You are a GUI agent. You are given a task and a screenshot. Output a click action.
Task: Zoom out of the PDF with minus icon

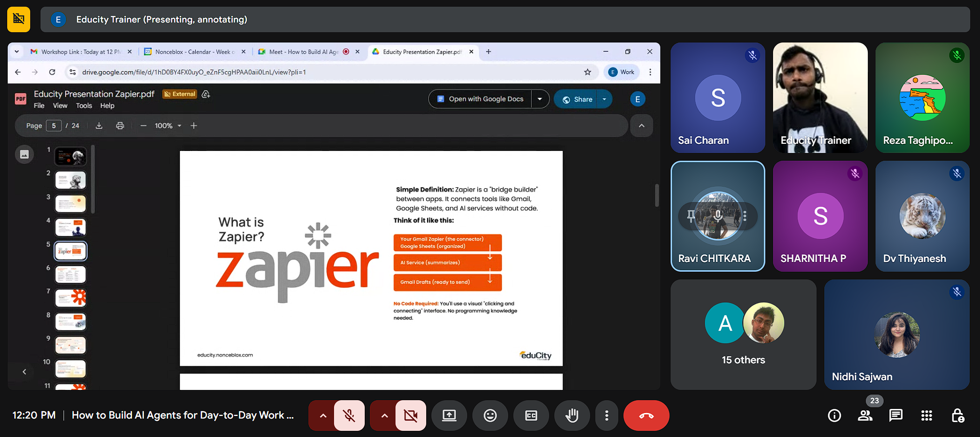[x=143, y=125]
